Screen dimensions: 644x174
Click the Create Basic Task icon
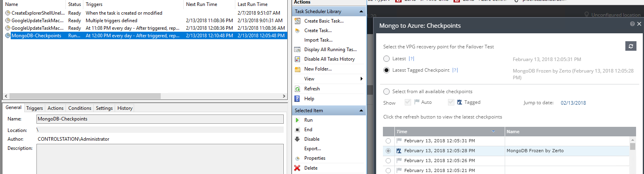(297, 21)
